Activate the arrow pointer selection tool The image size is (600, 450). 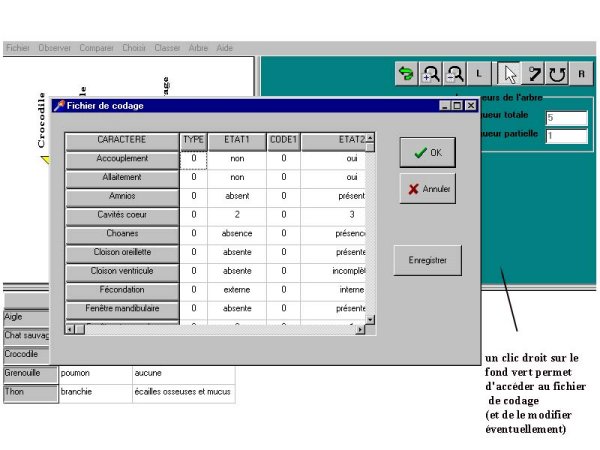click(510, 74)
